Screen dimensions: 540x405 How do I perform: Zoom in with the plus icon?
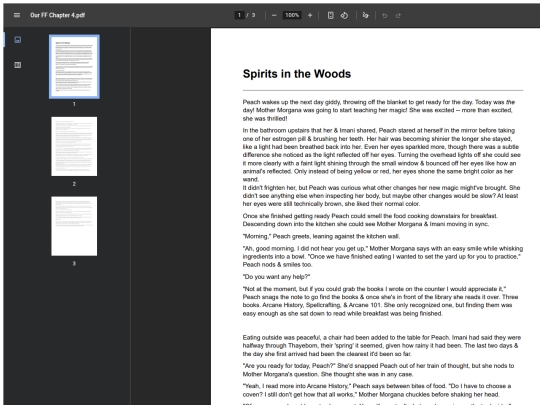(x=310, y=15)
